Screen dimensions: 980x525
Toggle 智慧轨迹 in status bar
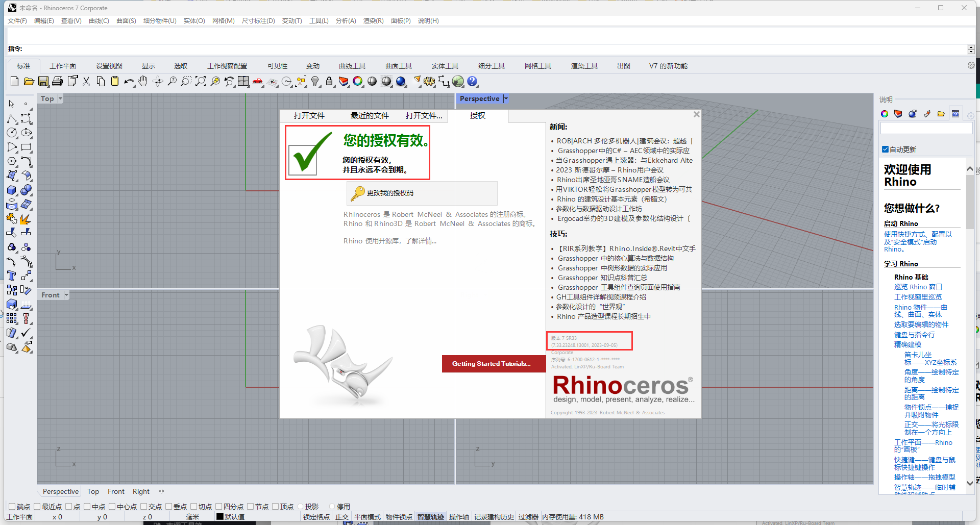[x=431, y=517]
